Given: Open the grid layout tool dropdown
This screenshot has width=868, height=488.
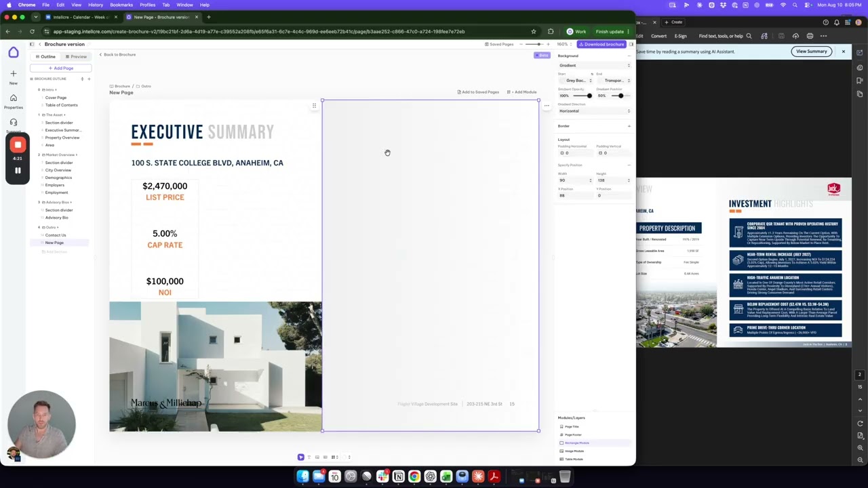Looking at the screenshot, I should pyautogui.click(x=334, y=457).
